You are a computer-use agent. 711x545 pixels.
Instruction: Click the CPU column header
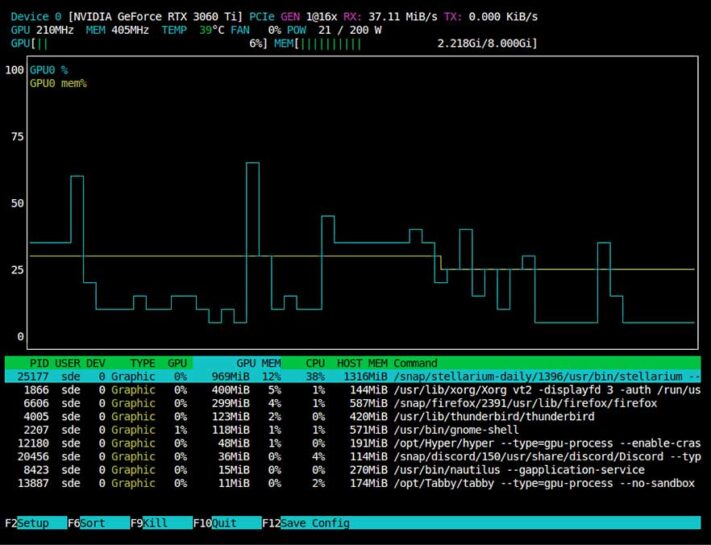coord(315,361)
